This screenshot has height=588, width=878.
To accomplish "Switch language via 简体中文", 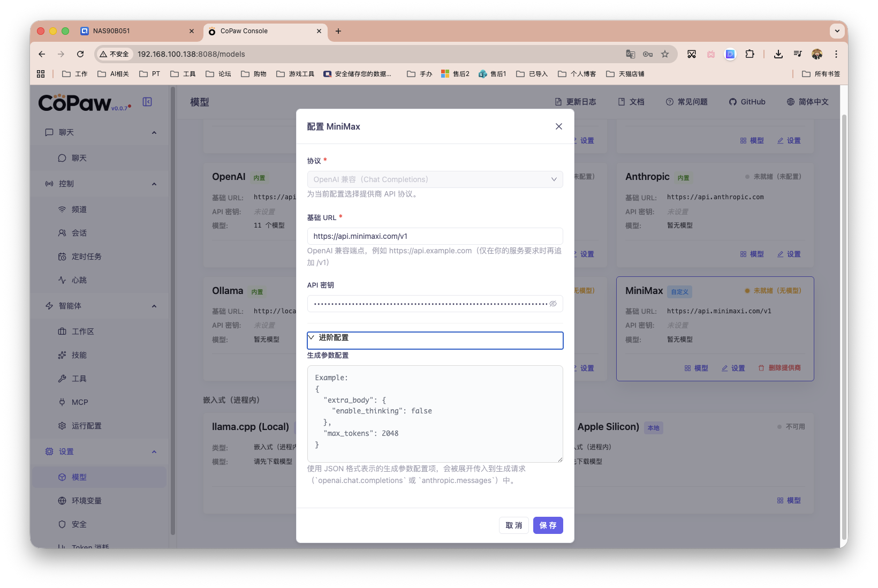I will [x=808, y=102].
